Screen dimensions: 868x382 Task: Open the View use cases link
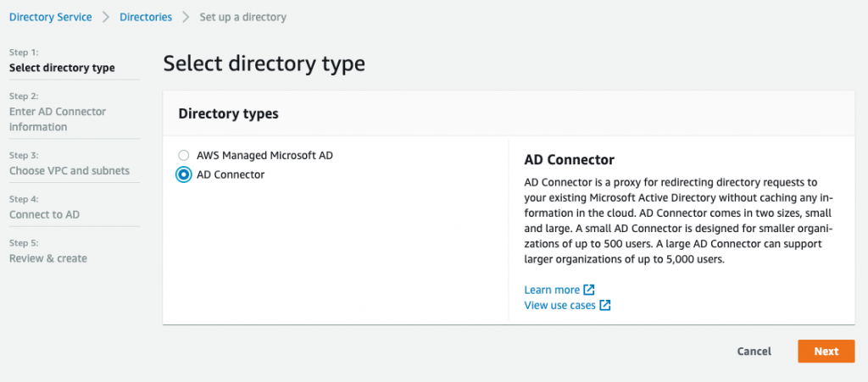coord(559,306)
